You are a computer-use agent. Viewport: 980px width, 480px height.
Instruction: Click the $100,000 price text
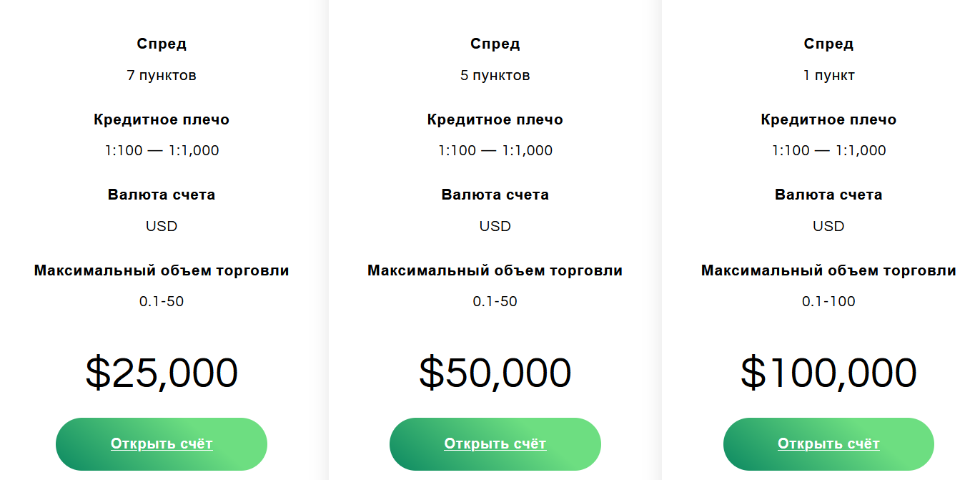coord(828,373)
